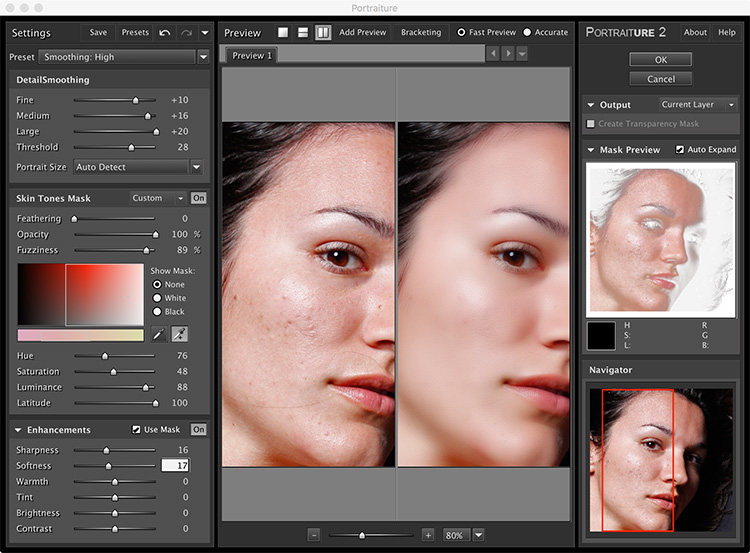The width and height of the screenshot is (750, 553).
Task: Open Portrait Size Auto Detect dropdown
Action: point(138,167)
